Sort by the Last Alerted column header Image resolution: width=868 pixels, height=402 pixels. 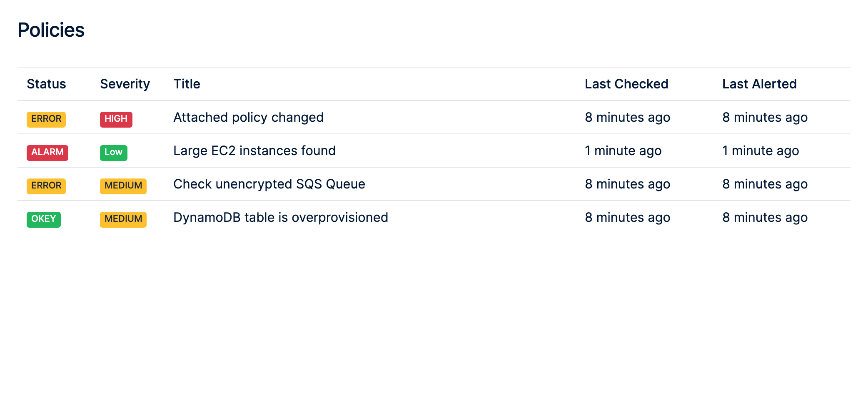[x=759, y=84]
